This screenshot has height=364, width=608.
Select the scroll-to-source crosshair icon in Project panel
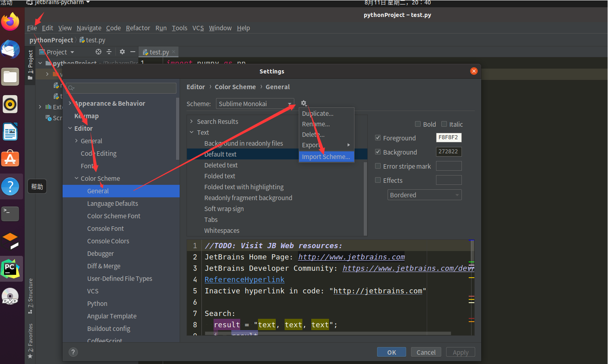(x=99, y=52)
